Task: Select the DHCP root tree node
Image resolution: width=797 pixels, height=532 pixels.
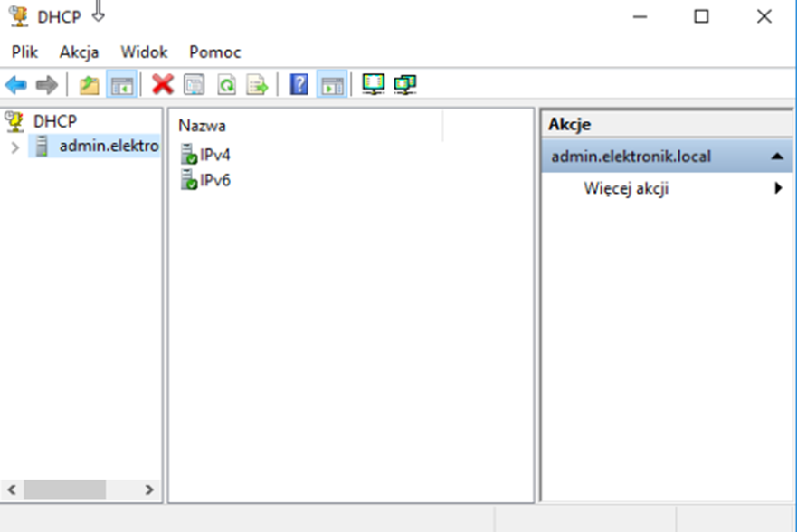Action: (54, 120)
